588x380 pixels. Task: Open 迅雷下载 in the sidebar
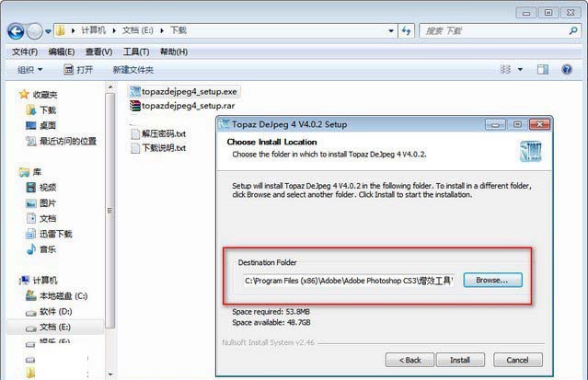click(49, 234)
